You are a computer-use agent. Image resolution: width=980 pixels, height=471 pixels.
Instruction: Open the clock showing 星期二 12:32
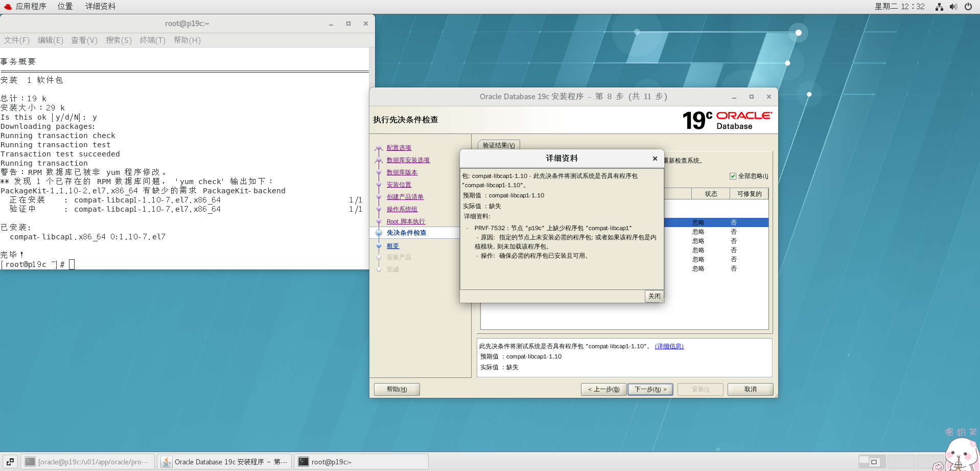pos(900,7)
